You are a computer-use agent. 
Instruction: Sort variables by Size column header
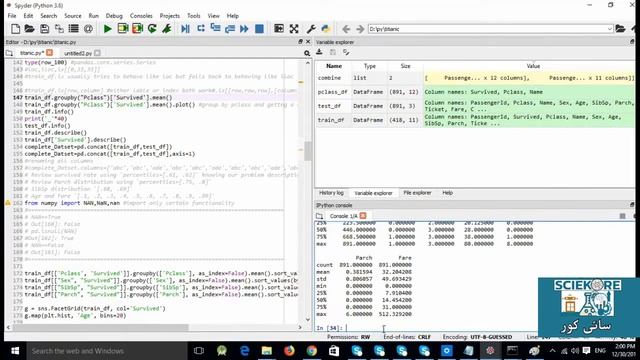(x=405, y=66)
